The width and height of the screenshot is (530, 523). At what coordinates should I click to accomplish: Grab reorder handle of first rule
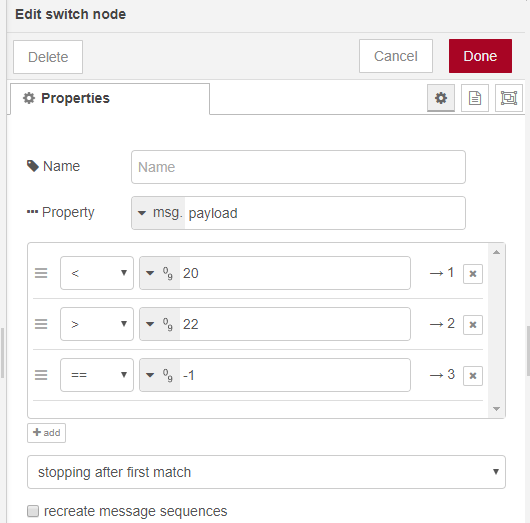click(41, 273)
